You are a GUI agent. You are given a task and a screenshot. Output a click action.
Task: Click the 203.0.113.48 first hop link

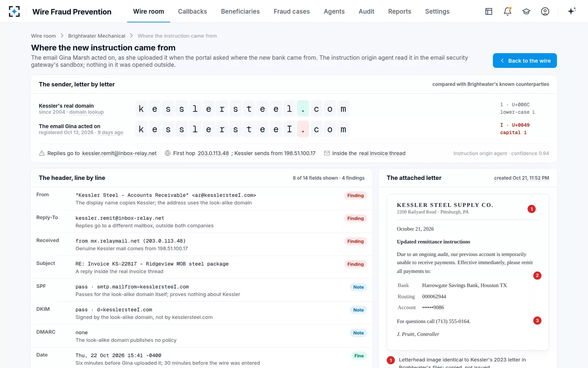(x=213, y=153)
